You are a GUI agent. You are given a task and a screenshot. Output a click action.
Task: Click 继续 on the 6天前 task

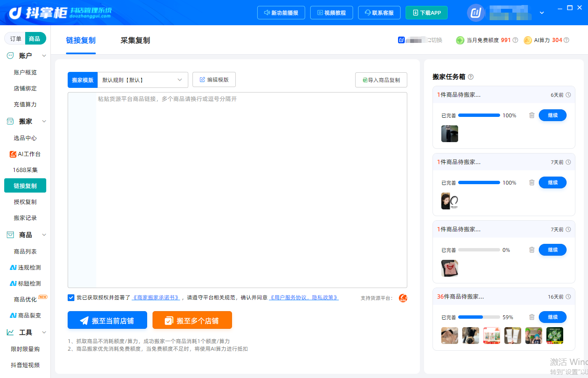553,115
